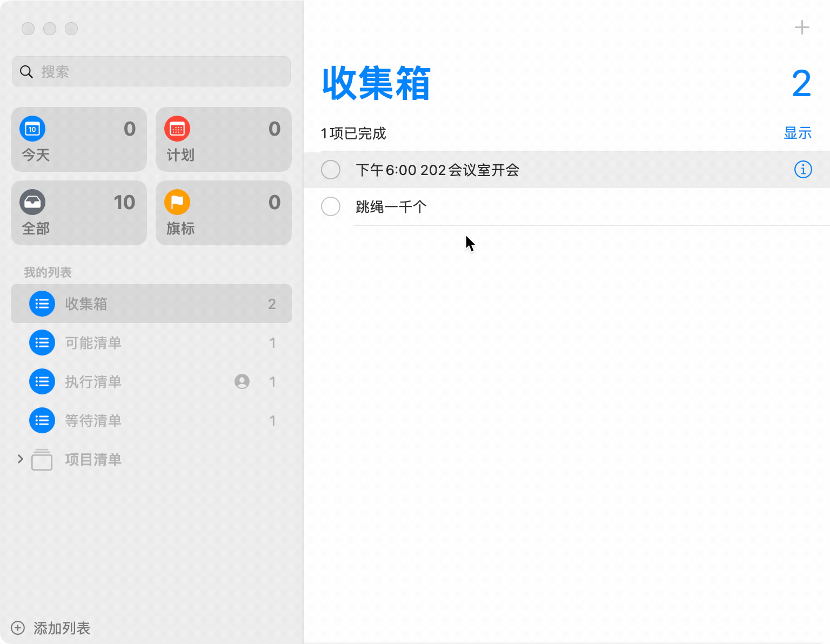Open the 计划 scheduled list
830x644 pixels.
click(x=223, y=139)
